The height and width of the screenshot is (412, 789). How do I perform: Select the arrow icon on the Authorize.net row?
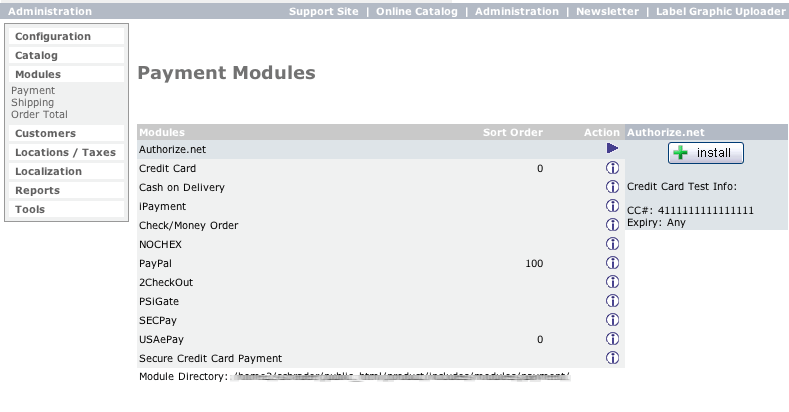613,148
